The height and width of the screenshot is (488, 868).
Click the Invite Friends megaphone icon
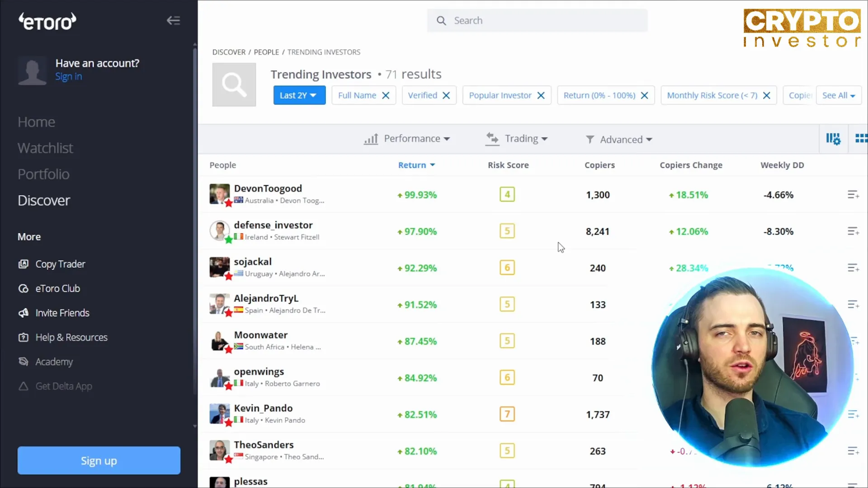(23, 313)
